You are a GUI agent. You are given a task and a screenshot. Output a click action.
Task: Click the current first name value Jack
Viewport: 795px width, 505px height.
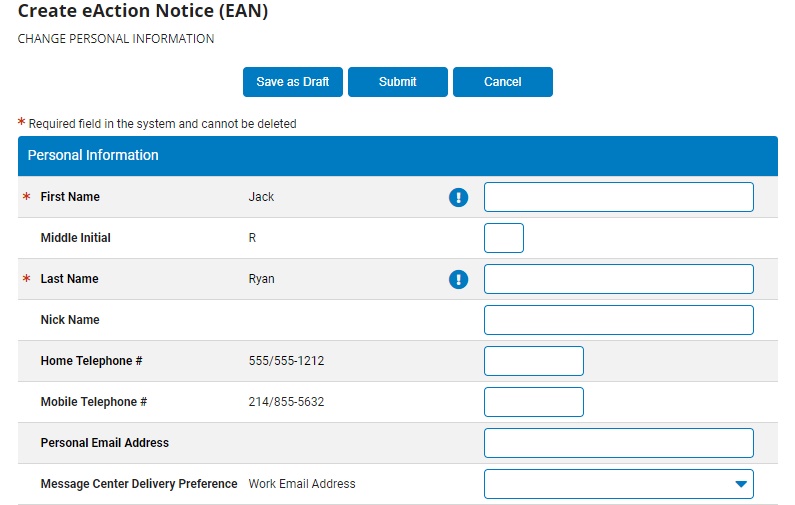pos(261,197)
